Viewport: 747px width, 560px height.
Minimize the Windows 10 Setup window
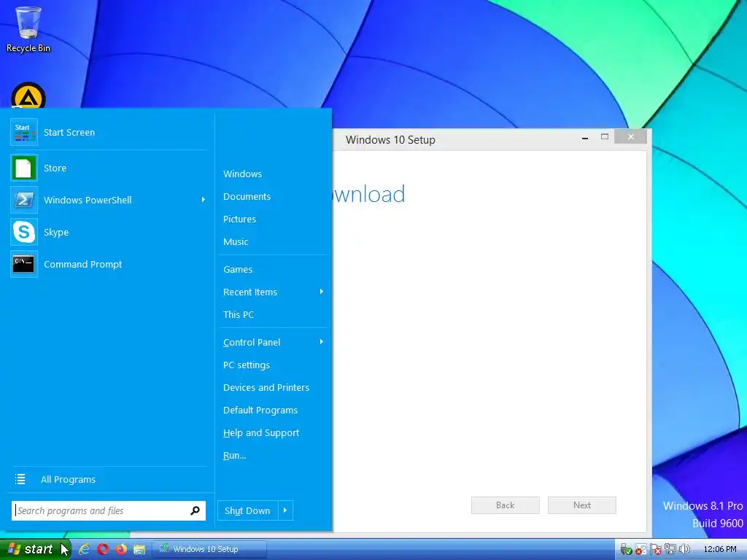585,138
